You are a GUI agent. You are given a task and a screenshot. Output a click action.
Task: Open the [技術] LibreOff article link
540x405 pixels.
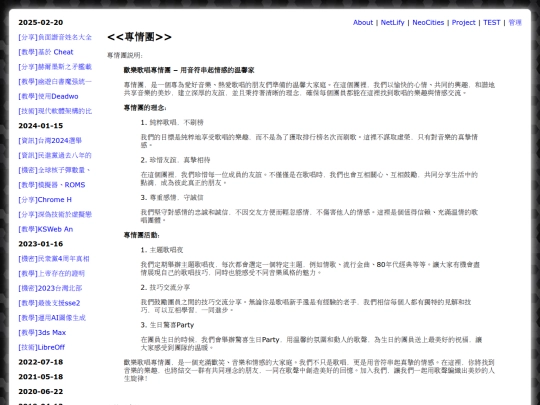[42, 347]
